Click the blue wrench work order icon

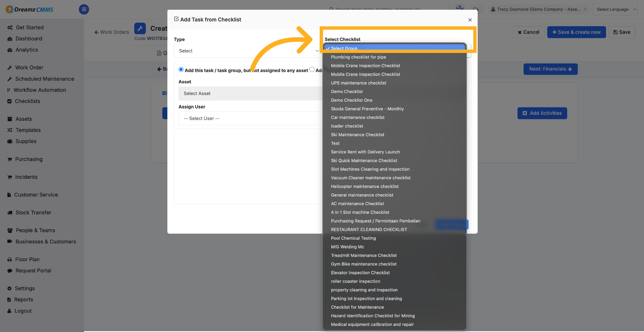140,29
